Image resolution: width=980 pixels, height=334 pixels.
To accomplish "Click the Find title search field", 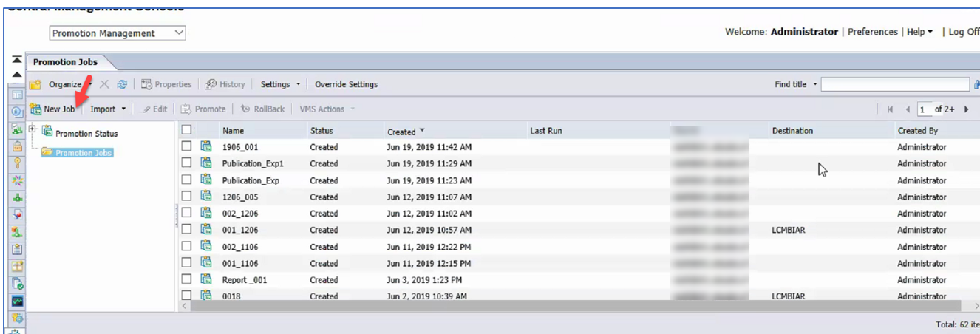I will point(895,85).
